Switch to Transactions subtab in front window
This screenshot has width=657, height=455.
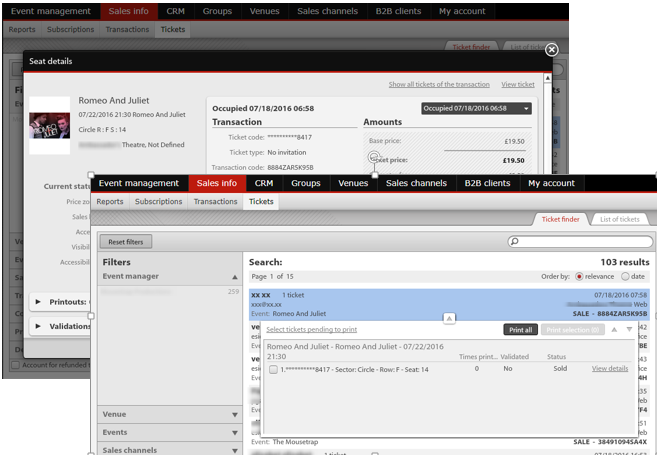215,202
